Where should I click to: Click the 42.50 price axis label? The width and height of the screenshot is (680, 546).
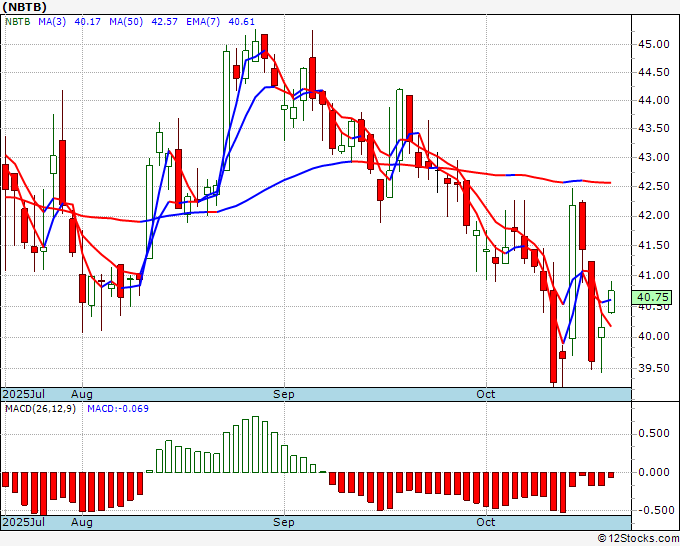click(654, 186)
